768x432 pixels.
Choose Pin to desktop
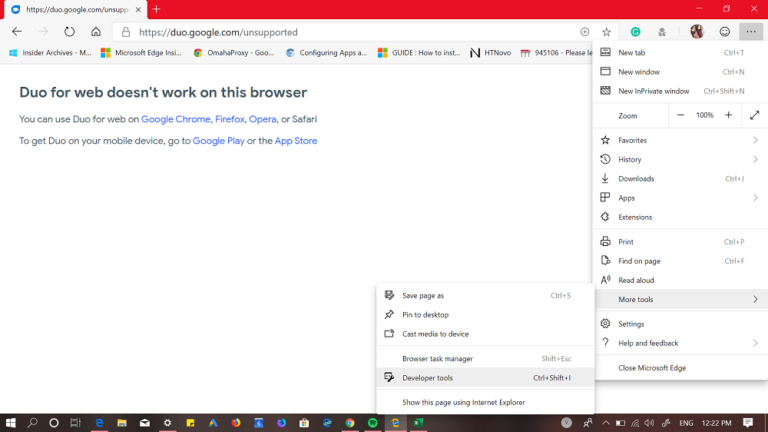(x=485, y=314)
